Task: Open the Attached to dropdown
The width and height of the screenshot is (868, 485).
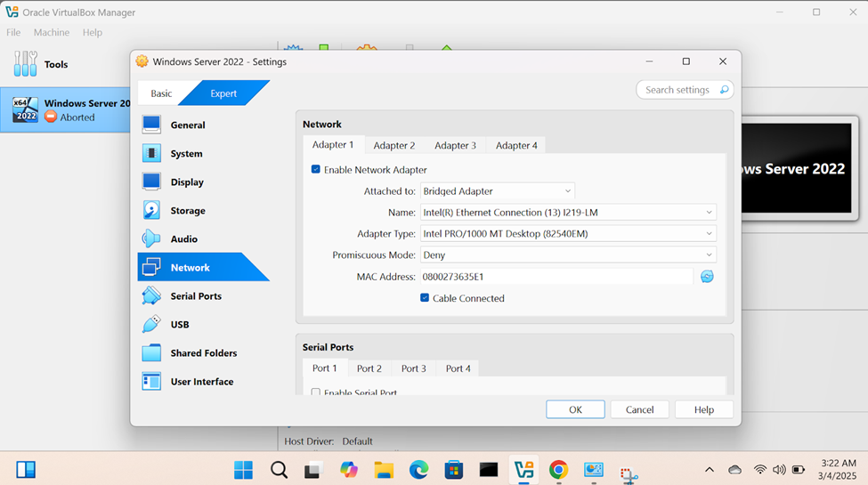Action: click(x=497, y=191)
